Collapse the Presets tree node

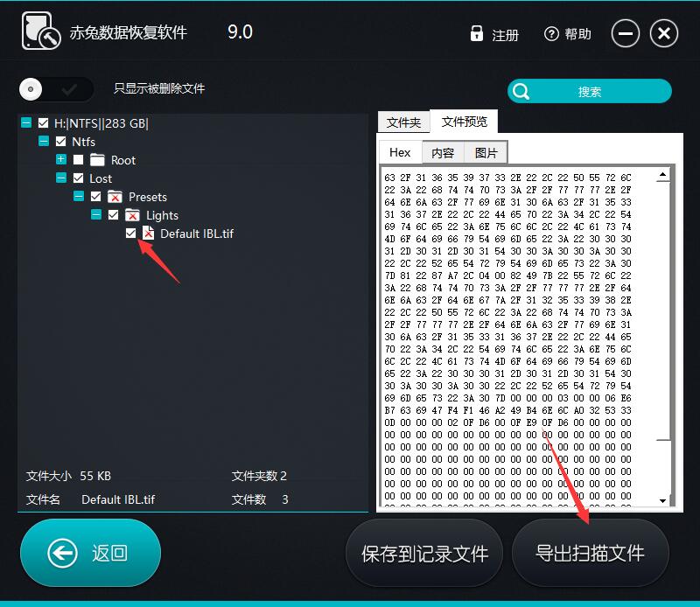click(x=78, y=197)
